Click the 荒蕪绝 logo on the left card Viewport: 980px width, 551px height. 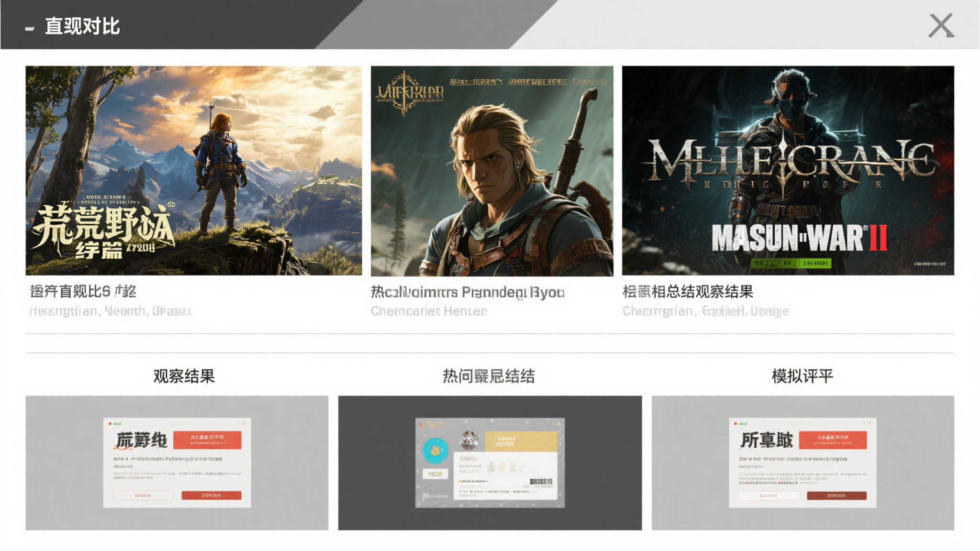click(x=141, y=439)
